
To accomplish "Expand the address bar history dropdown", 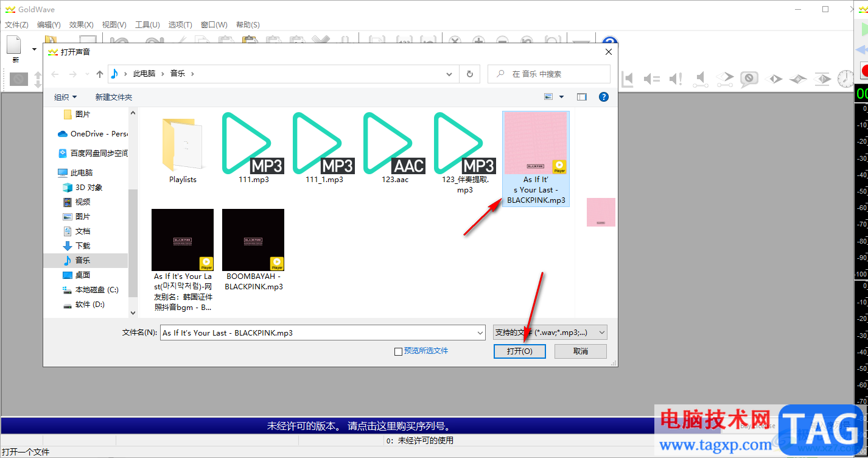I will click(x=450, y=74).
